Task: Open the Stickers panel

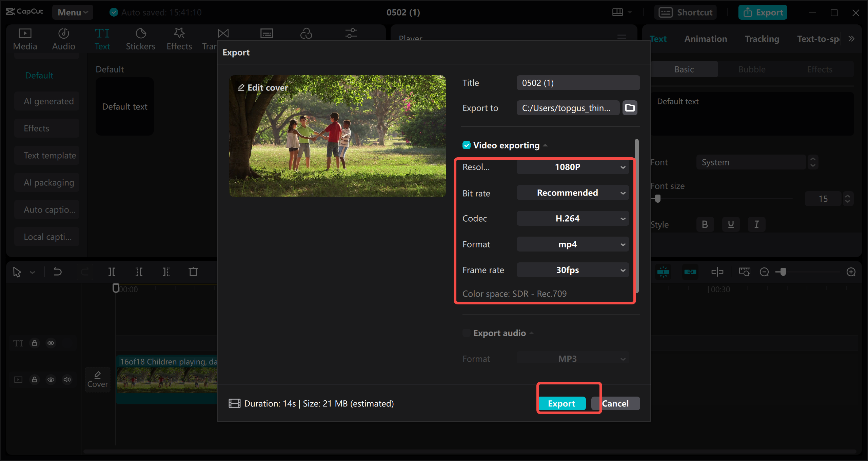Action: click(x=140, y=38)
